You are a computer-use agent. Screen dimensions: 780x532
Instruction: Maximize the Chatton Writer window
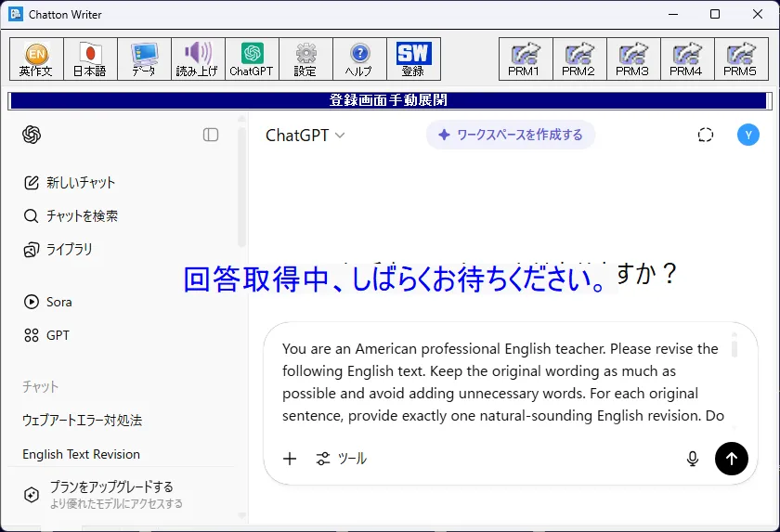(715, 14)
